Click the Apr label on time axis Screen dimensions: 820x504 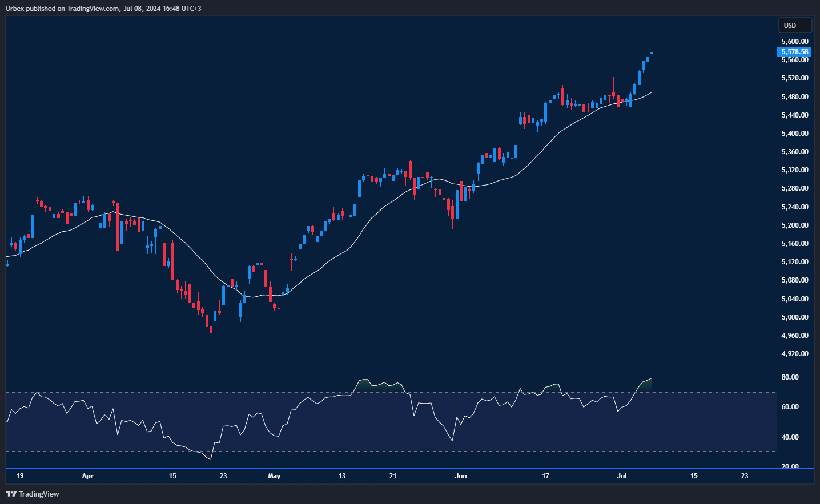pos(87,475)
